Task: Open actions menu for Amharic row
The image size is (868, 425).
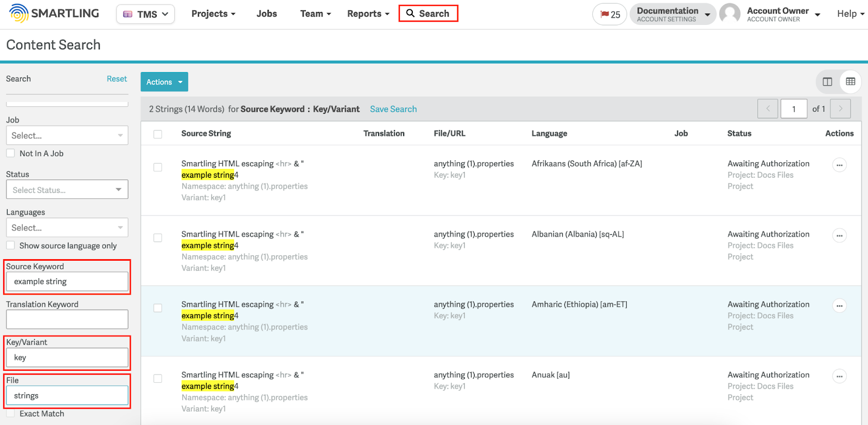Action: pos(839,306)
